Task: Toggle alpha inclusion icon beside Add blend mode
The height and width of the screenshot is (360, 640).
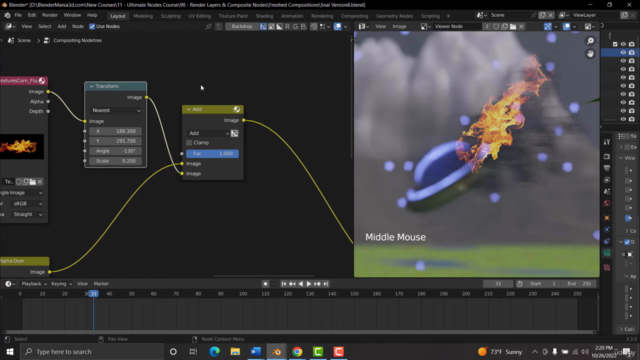Action: [235, 133]
